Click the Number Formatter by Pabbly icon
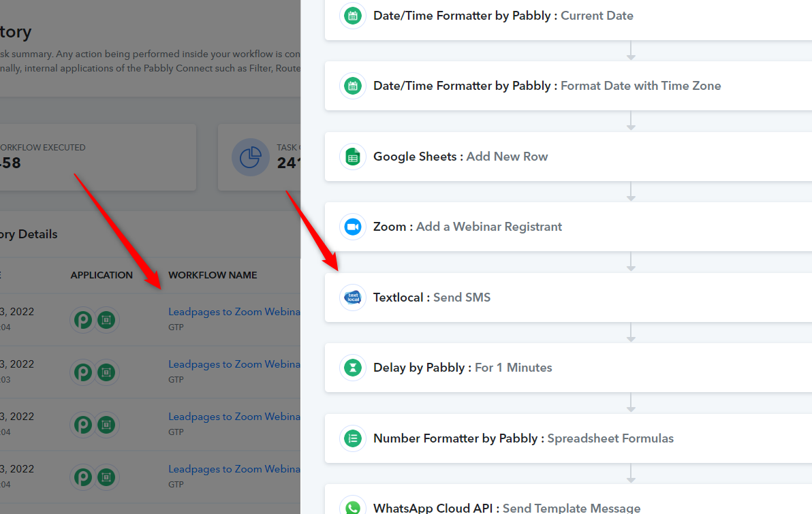812x514 pixels. point(353,438)
